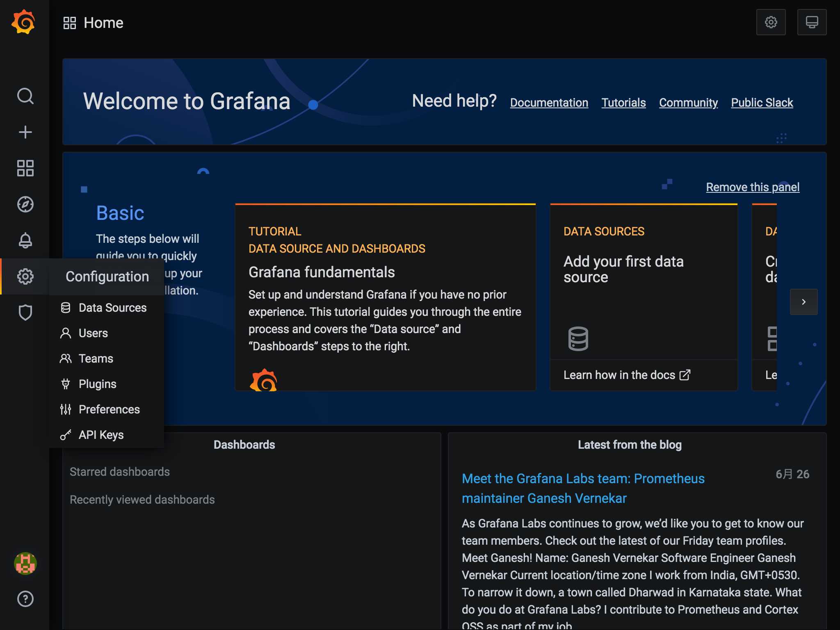
Task: Open the Explore compass icon
Action: [x=25, y=204]
